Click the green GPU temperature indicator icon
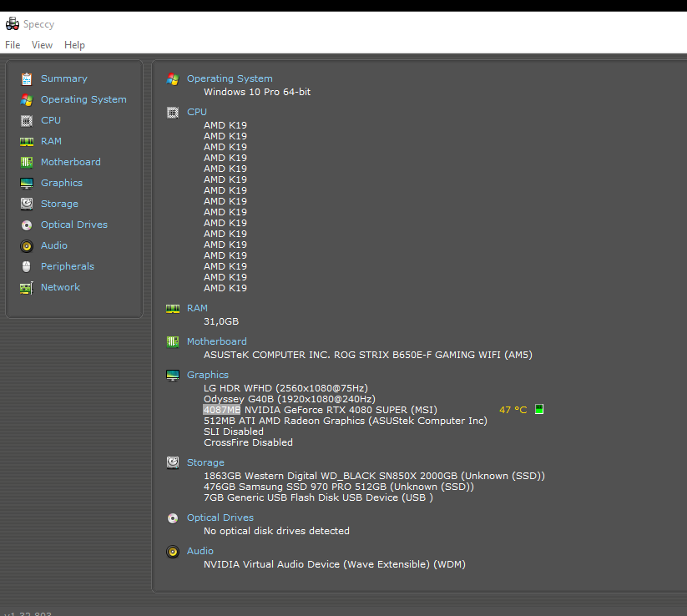687x616 pixels. pos(539,409)
